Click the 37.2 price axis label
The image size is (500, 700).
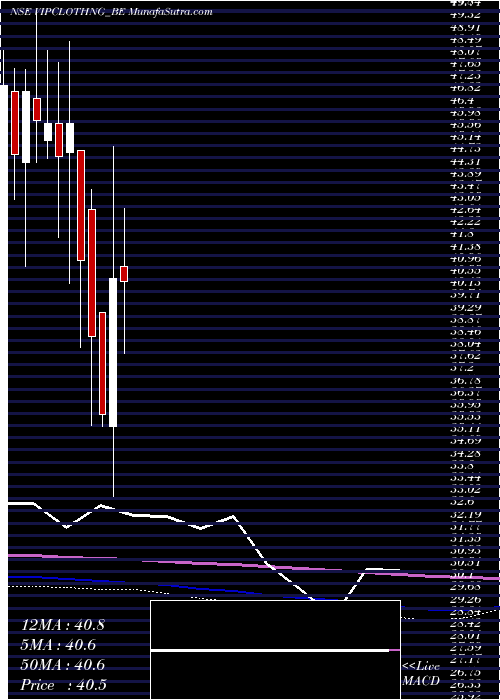462,368
